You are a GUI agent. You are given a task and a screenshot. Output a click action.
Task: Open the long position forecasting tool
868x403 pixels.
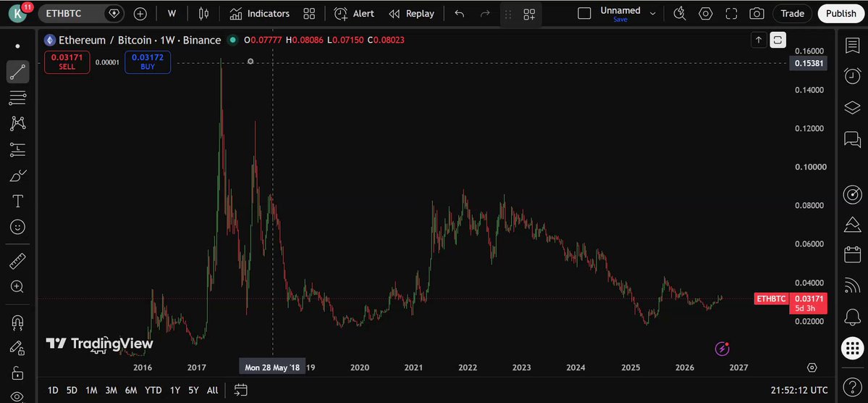17,149
